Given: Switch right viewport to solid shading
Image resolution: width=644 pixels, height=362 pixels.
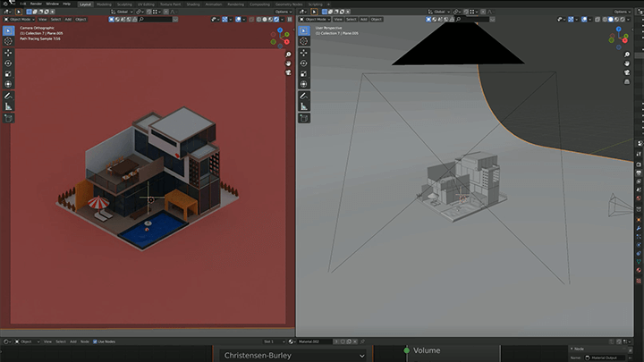Looking at the screenshot, I should click(x=611, y=20).
